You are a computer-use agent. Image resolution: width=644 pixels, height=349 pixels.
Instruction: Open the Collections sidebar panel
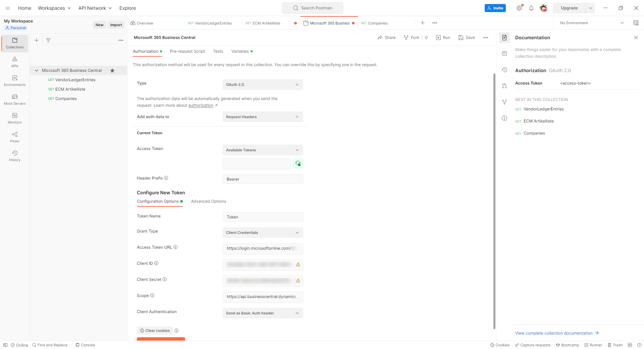coord(15,43)
